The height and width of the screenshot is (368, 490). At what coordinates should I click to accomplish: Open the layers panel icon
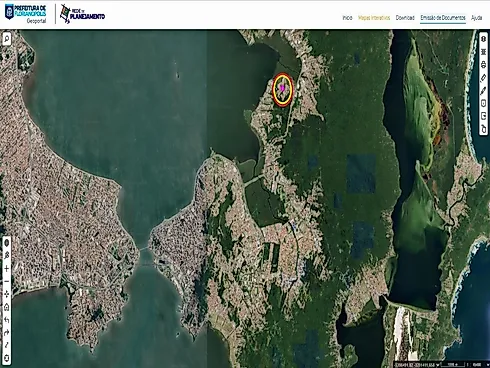(484, 39)
